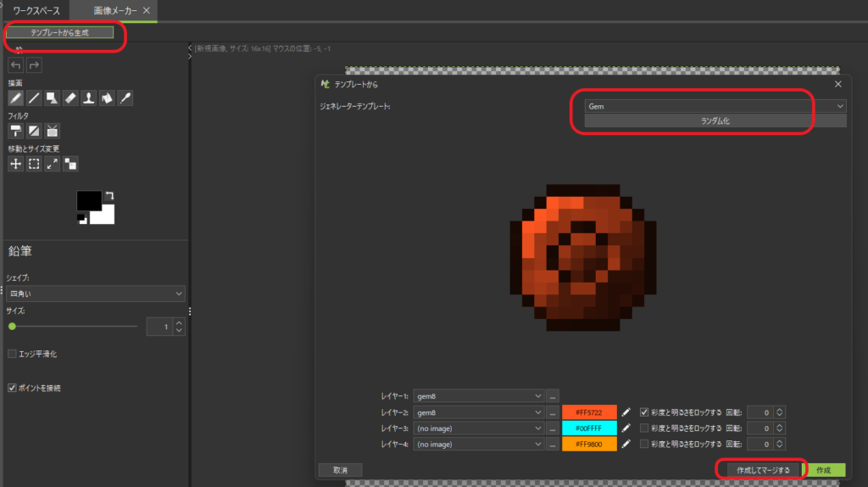The height and width of the screenshot is (487, 868).
Task: Switch to the ワークスペース tab
Action: (35, 10)
